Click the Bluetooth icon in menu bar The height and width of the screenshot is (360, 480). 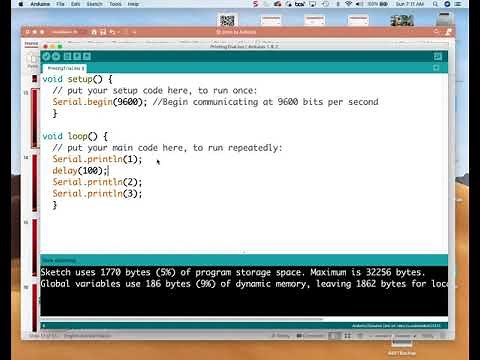(338, 4)
